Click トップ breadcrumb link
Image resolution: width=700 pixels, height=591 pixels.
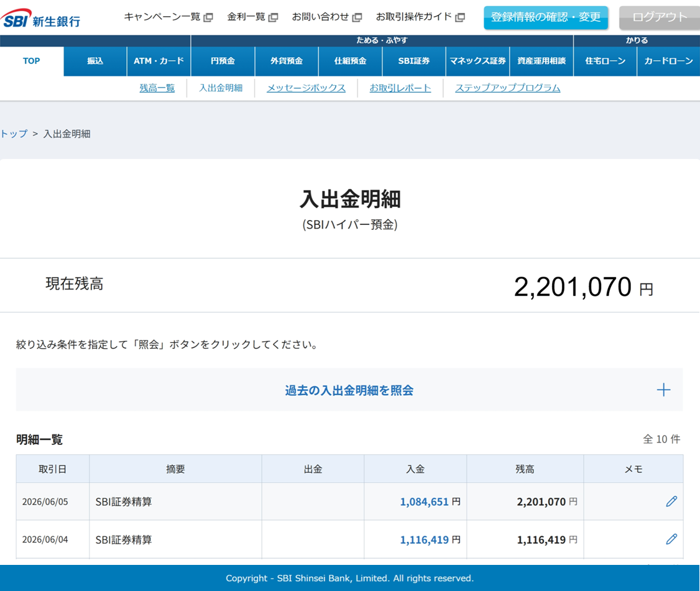tap(14, 134)
